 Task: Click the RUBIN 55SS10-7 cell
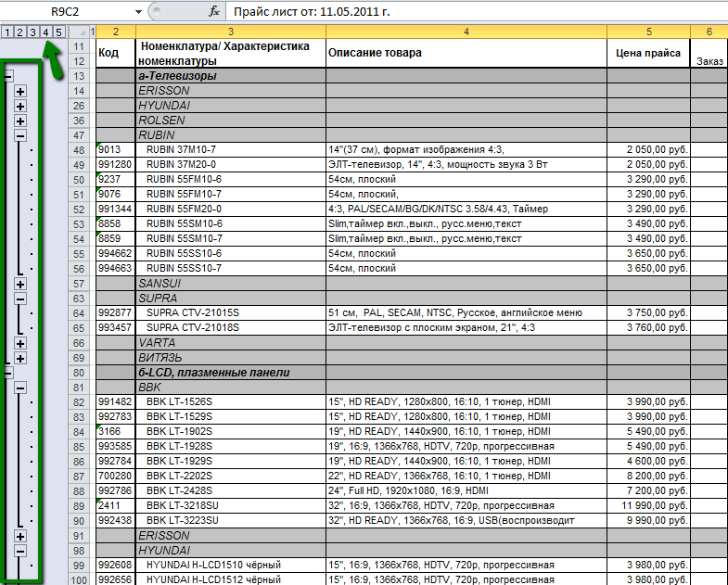[x=231, y=268]
